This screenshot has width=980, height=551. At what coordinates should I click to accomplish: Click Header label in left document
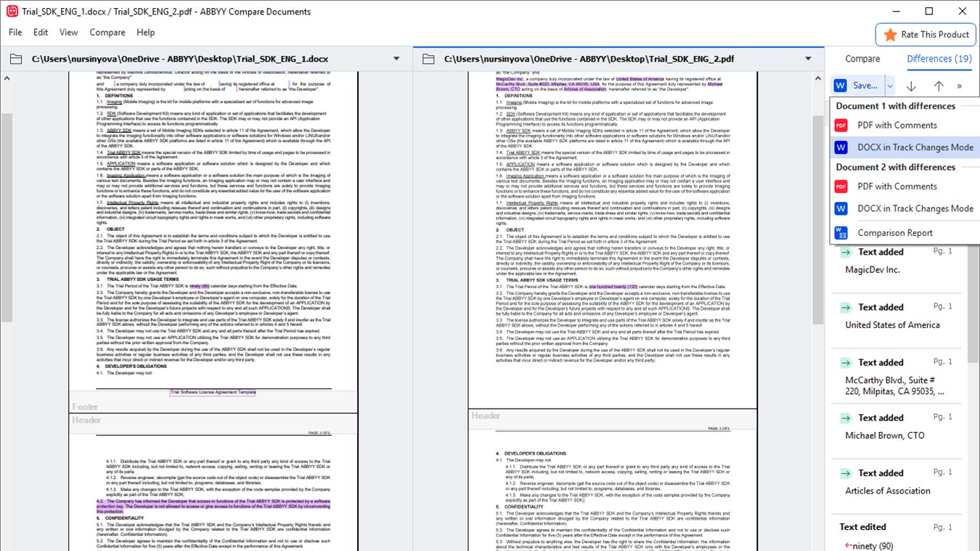[x=86, y=420]
